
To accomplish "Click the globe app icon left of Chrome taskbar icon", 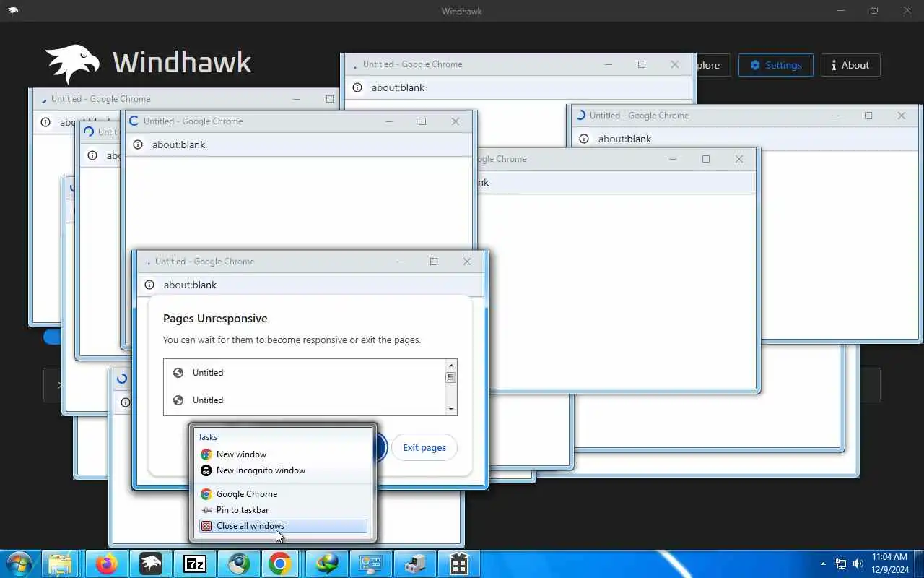I will (239, 564).
